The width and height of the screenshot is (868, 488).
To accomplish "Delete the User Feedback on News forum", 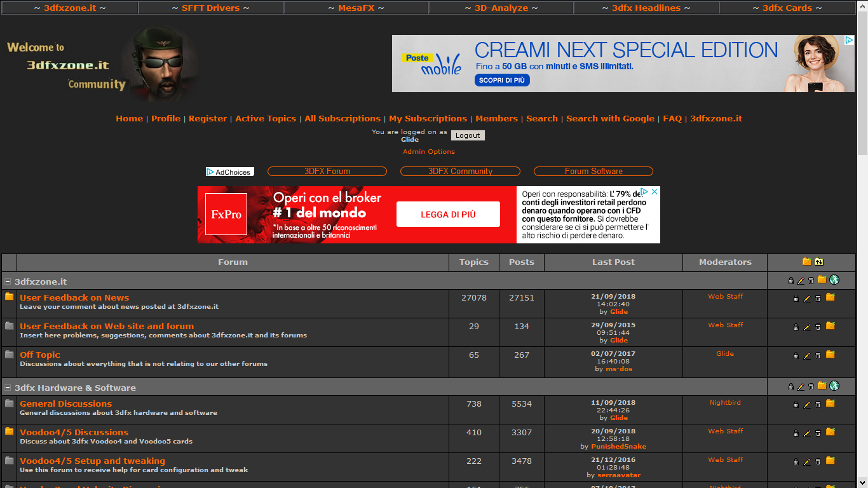I will pyautogui.click(x=818, y=299).
